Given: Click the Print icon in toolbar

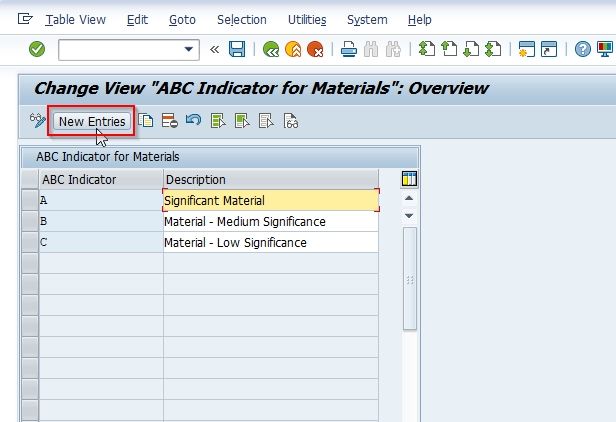Looking at the screenshot, I should point(348,50).
